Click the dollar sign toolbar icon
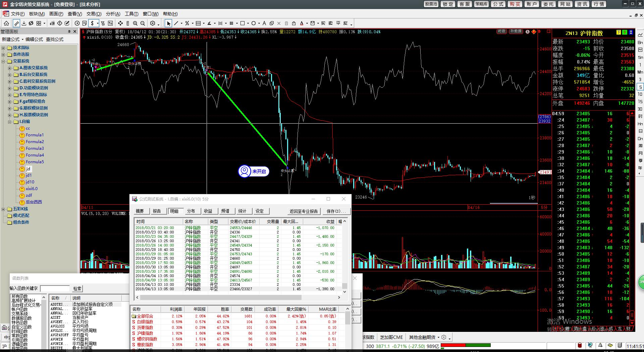 point(92,23)
